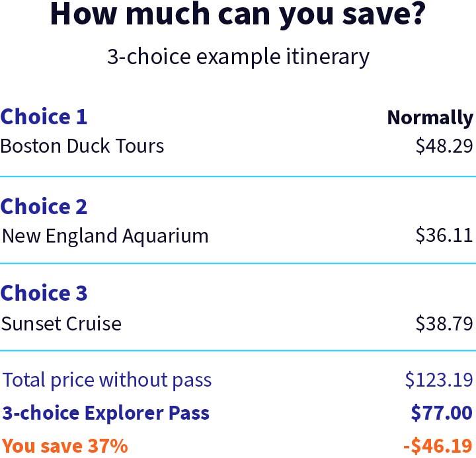Open 'Sunset Cruise' attraction
476x458 pixels.
(x=61, y=324)
